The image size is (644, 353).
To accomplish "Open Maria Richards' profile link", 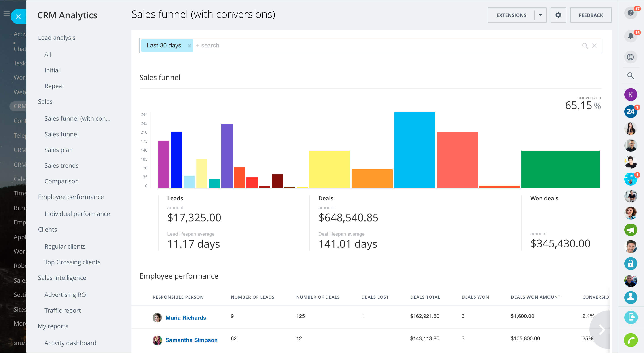I will (186, 317).
